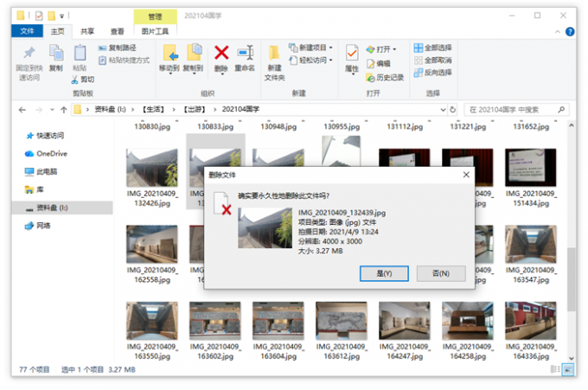
Task: Select thumbnail IMG_20210409_163547.jpg
Action: pyautogui.click(x=530, y=244)
